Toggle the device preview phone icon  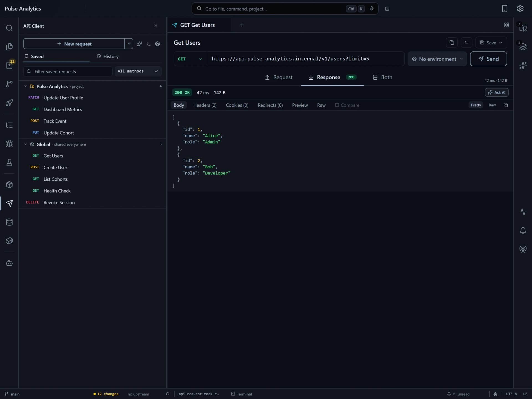pos(505,9)
